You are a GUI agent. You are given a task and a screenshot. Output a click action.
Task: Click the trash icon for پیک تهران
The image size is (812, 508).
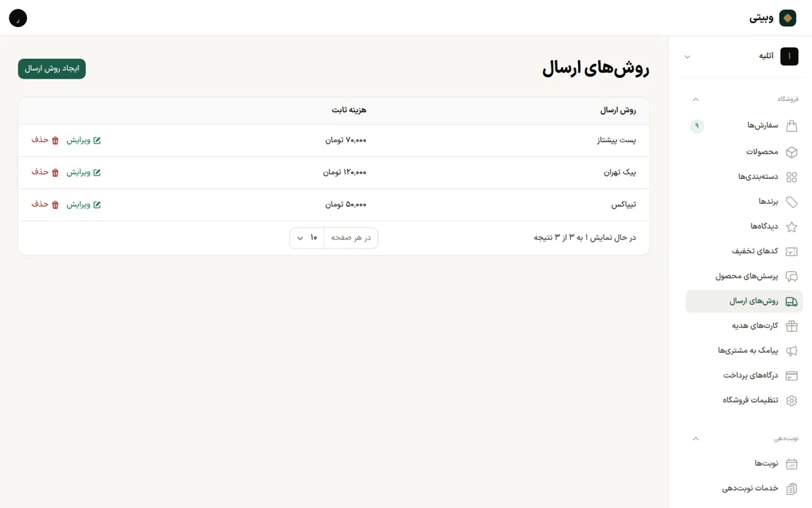pos(55,173)
